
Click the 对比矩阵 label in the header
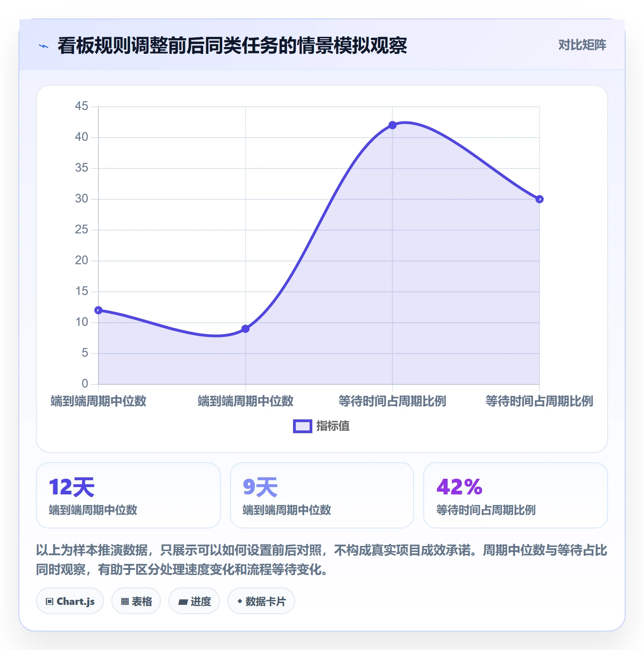pos(582,45)
